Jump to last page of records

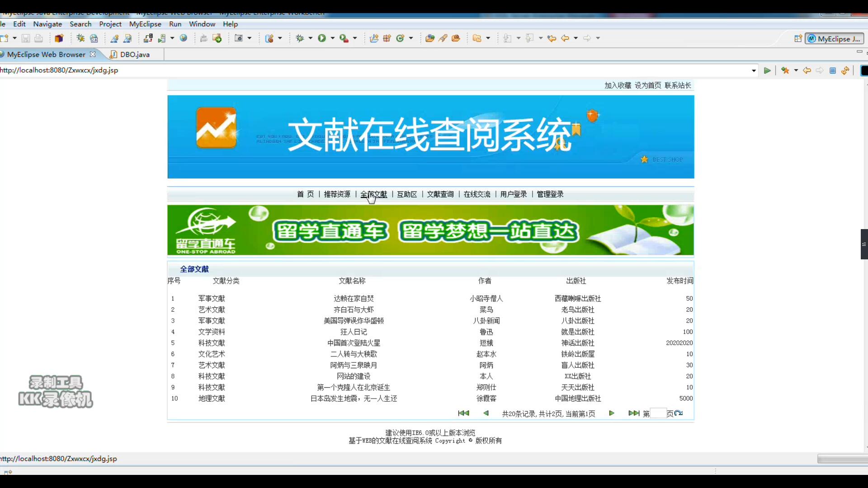pos(634,413)
